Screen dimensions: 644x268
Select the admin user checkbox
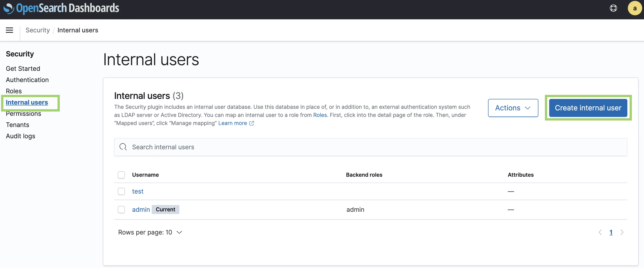click(121, 210)
